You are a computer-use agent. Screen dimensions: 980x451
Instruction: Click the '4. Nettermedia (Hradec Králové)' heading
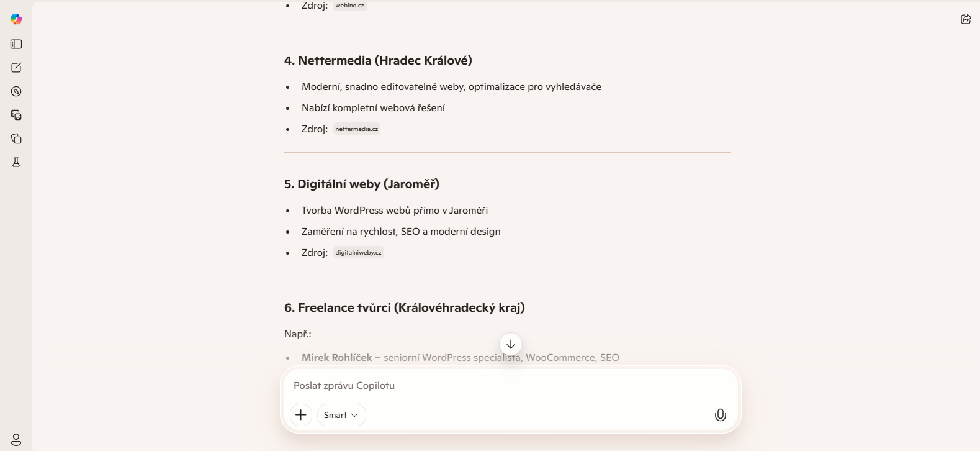point(378,60)
